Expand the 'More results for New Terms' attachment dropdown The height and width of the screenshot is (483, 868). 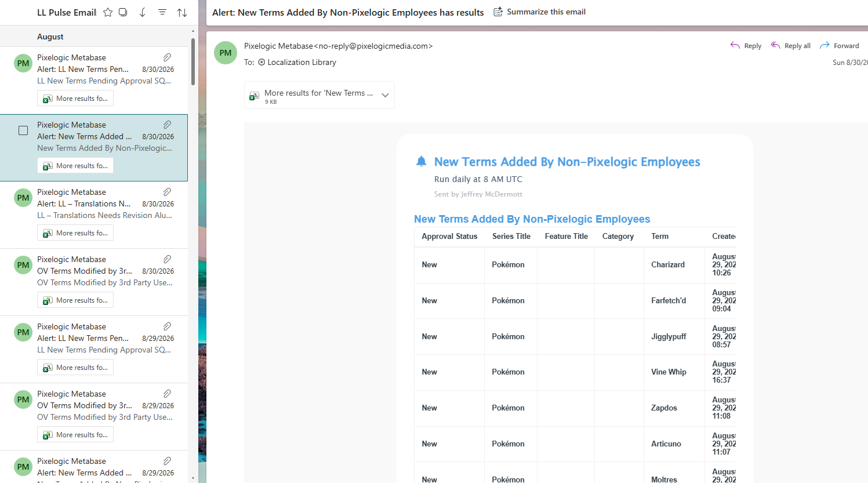pos(385,95)
